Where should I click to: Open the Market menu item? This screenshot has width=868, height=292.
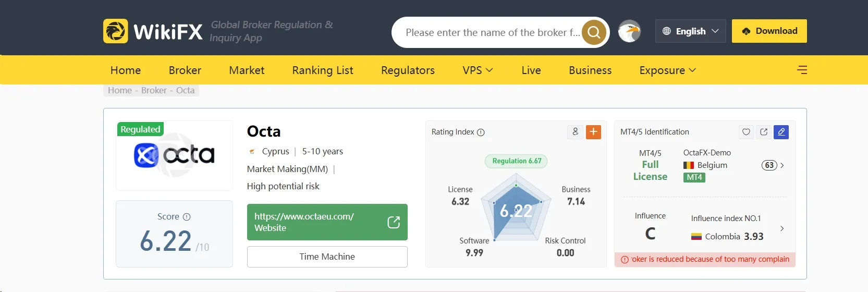(247, 70)
